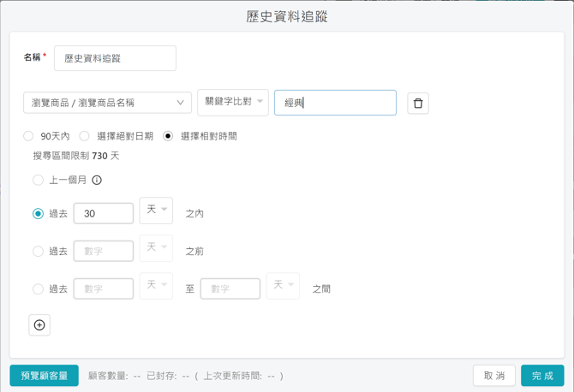The width and height of the screenshot is (574, 392).
Task: Click info icon beside 上一個月
Action: [97, 181]
